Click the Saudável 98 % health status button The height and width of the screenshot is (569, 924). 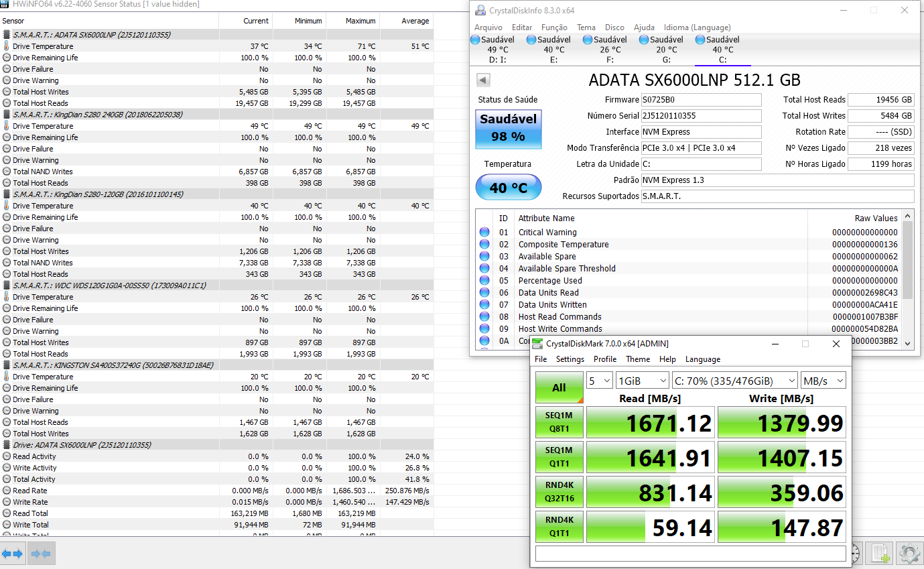point(509,129)
